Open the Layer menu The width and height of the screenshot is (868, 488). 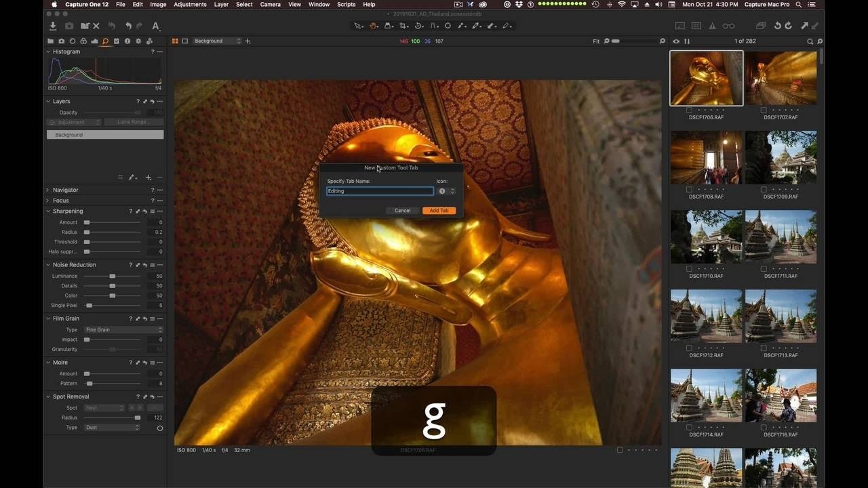tap(221, 5)
